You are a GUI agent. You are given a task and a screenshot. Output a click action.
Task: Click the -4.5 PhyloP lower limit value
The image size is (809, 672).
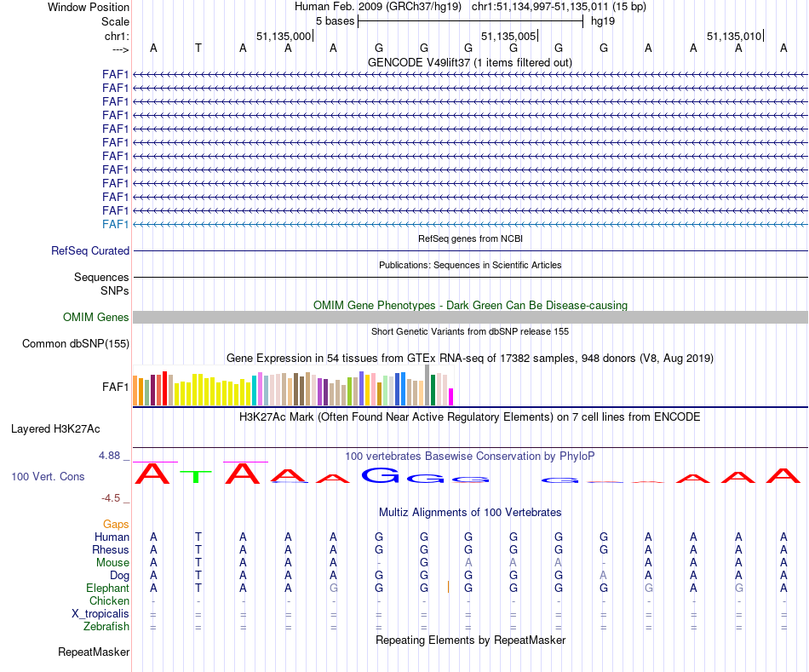[x=111, y=498]
